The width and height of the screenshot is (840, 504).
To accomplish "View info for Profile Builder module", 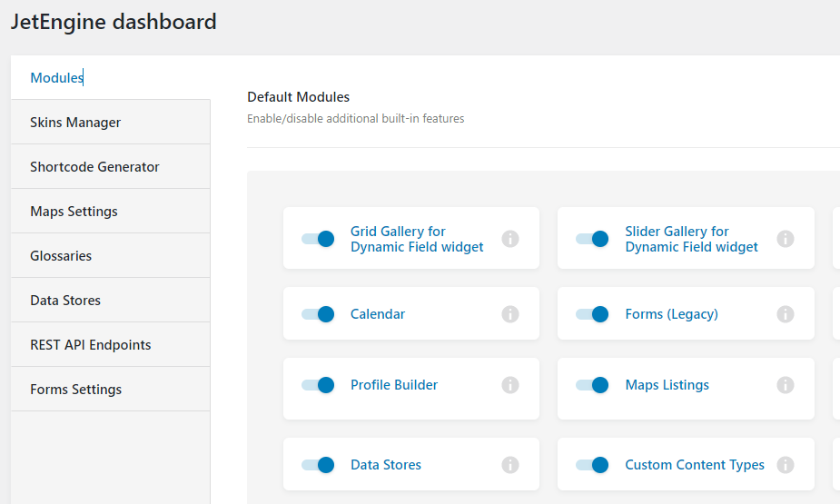I will click(x=510, y=384).
